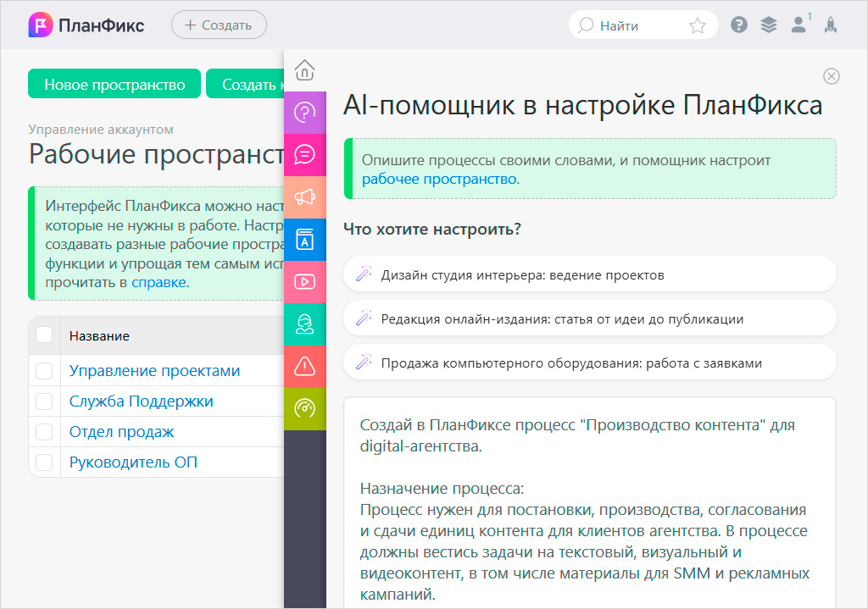Image resolution: width=868 pixels, height=609 pixels.
Task: Click the green speedometer dashboard icon
Action: click(305, 409)
